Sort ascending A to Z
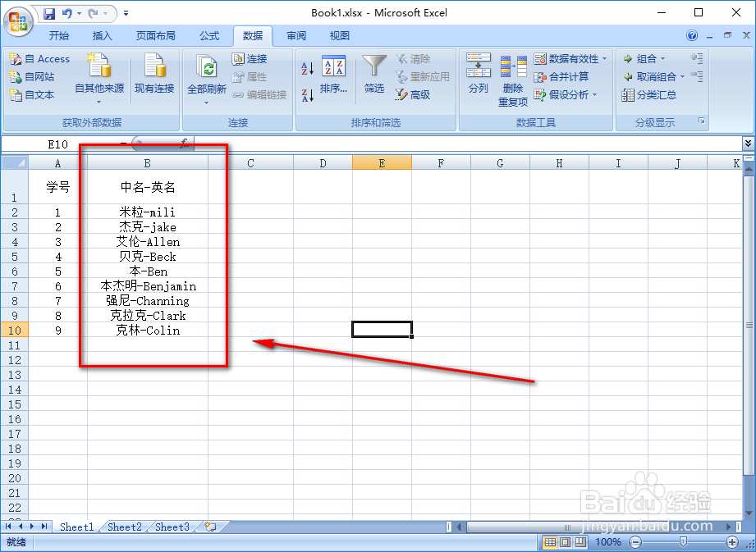 tap(307, 68)
